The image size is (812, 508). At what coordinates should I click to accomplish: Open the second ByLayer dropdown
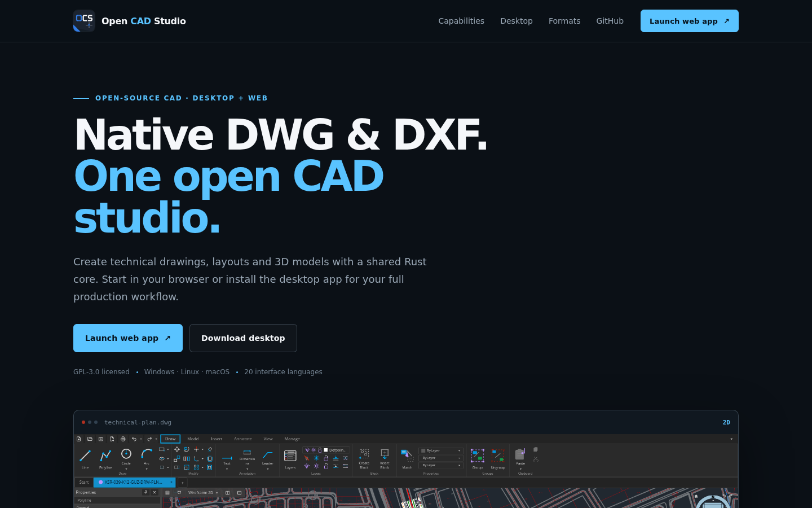441,458
